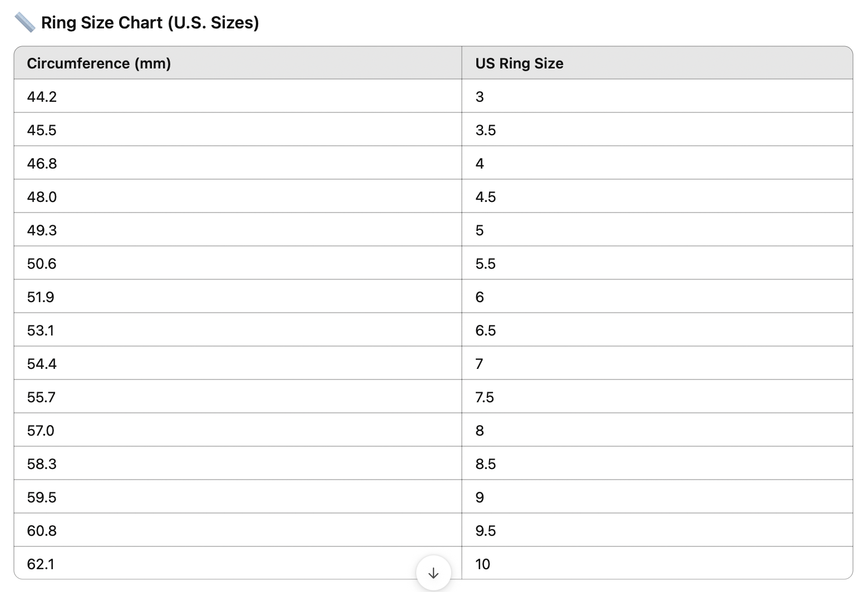Select the 45.5 circumference cell

[42, 130]
